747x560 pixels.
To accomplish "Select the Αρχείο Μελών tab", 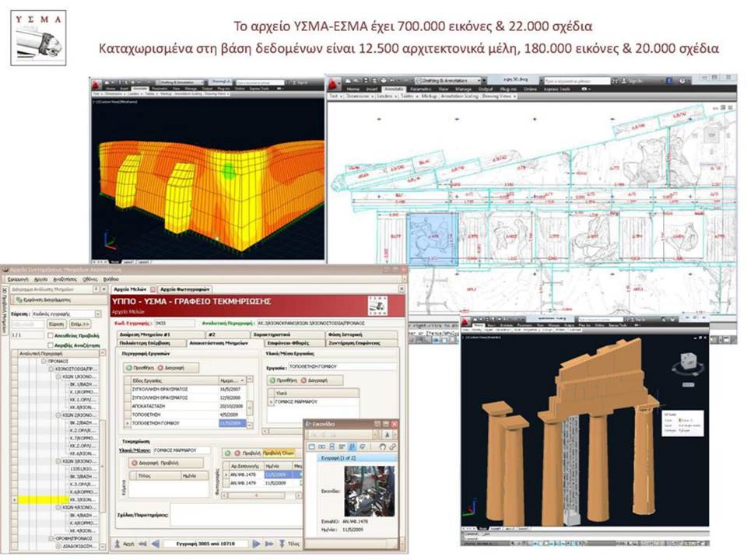I will 130,289.
